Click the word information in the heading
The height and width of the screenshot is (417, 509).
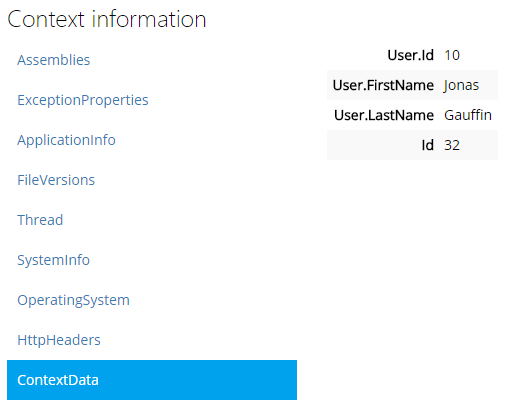tap(149, 19)
